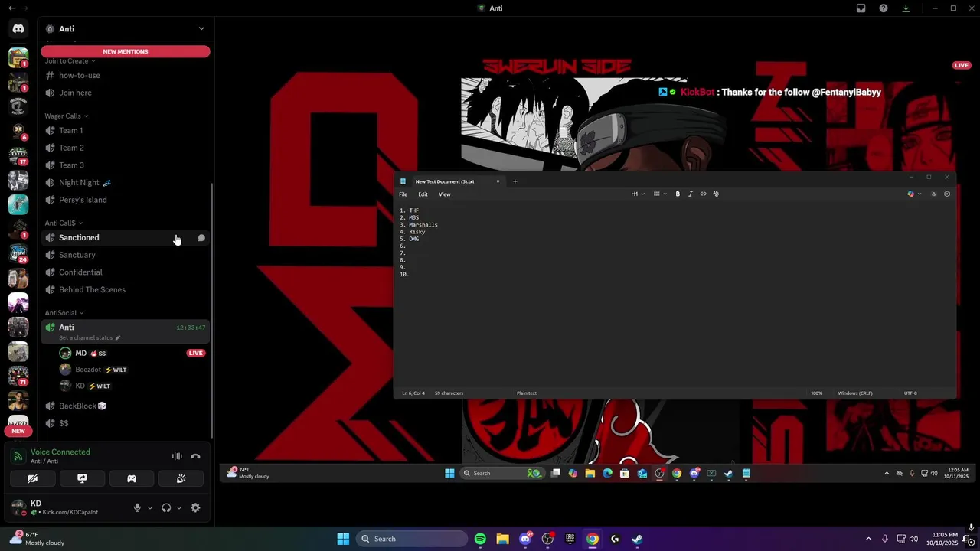This screenshot has width=980, height=551.
Task: Join the Team 3 voice channel
Action: (x=126, y=165)
